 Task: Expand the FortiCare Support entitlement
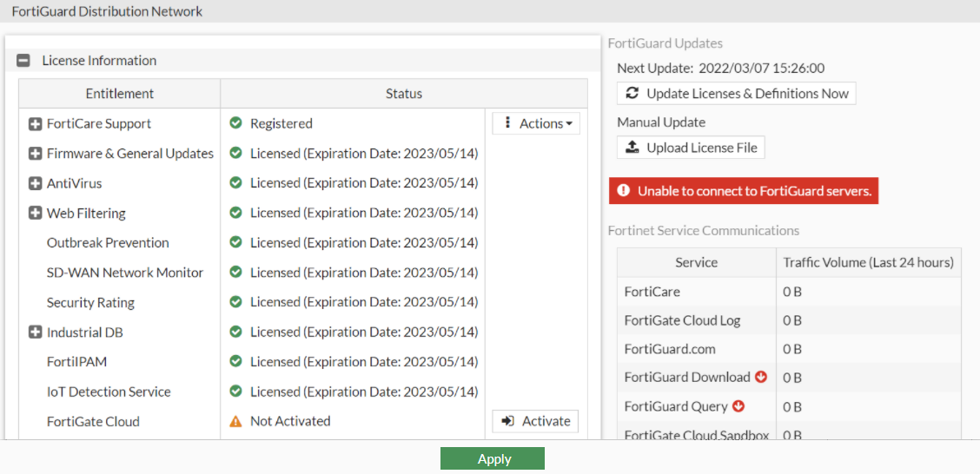point(36,124)
